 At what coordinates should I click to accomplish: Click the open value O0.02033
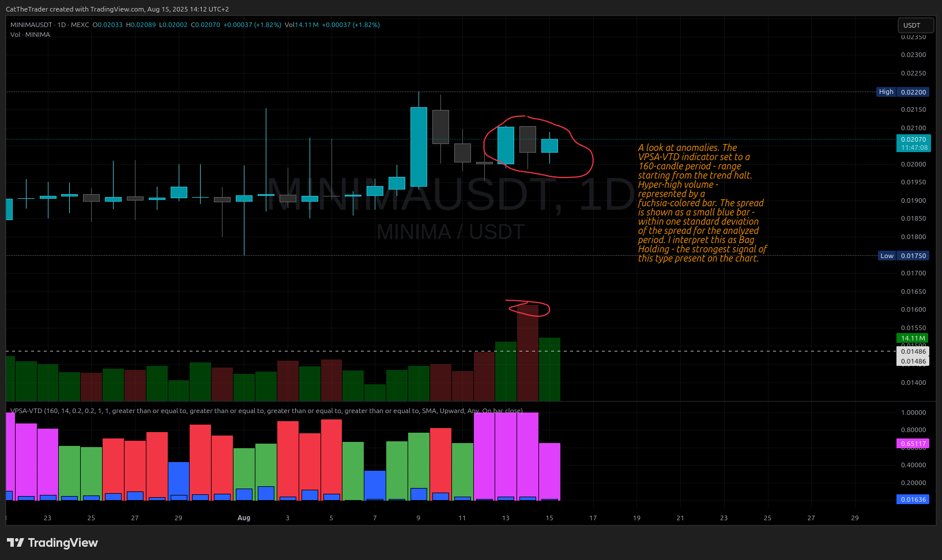(108, 25)
